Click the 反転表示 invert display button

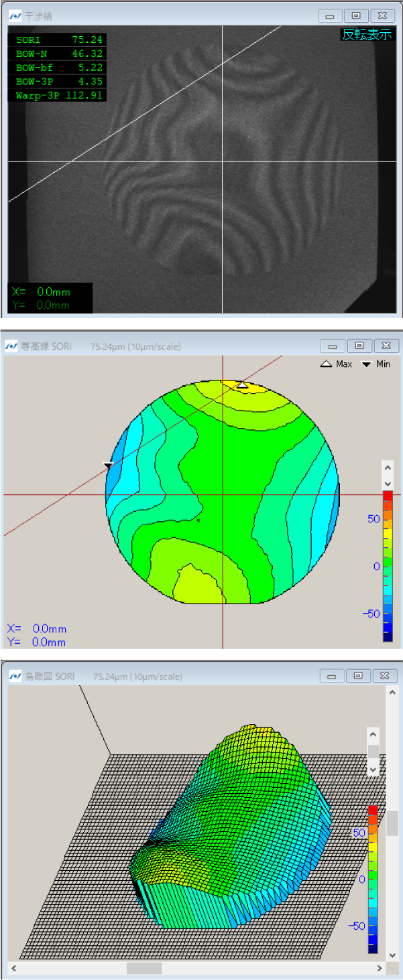pos(367,35)
